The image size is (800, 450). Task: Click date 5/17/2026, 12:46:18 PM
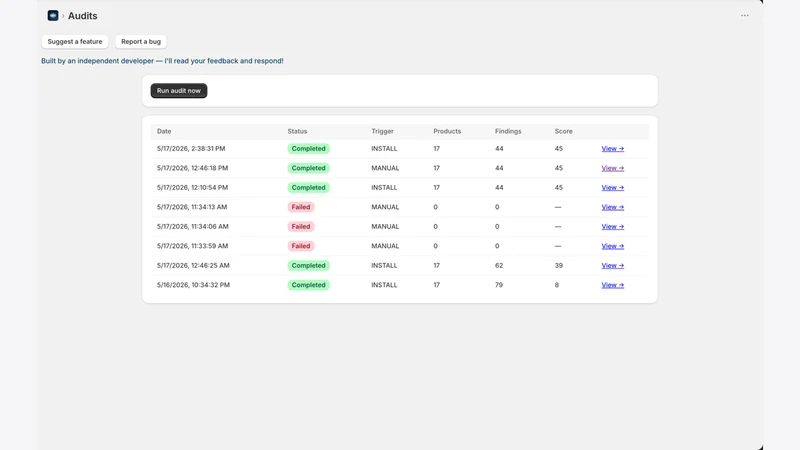tap(192, 168)
